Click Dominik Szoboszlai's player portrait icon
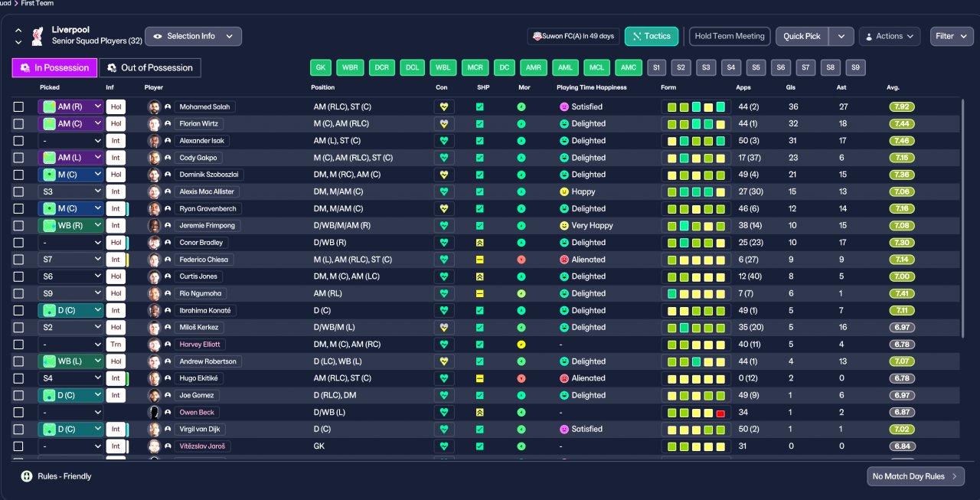The image size is (980, 500). point(154,175)
